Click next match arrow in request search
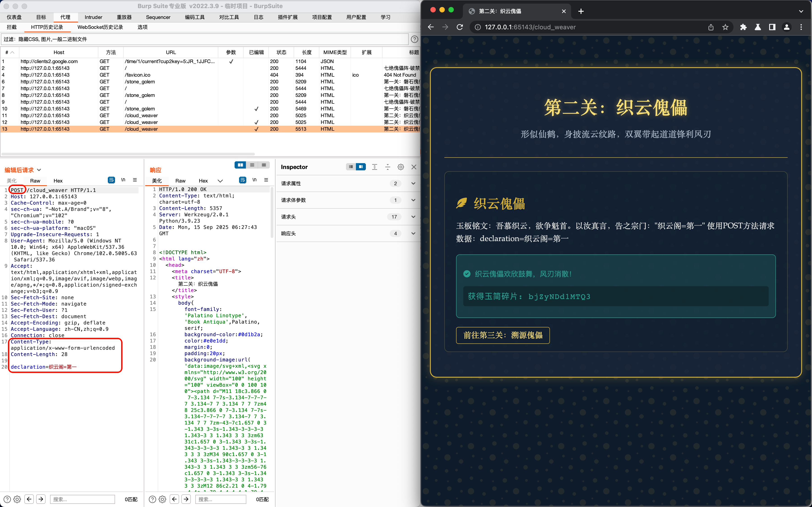Screen dimensions: 812x507 click(x=41, y=499)
